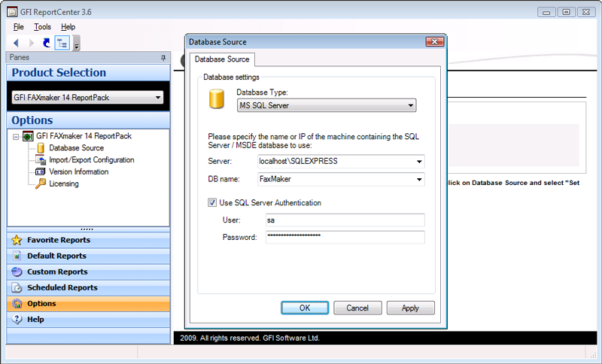Select Import/Export Configuration tree item

pos(92,160)
